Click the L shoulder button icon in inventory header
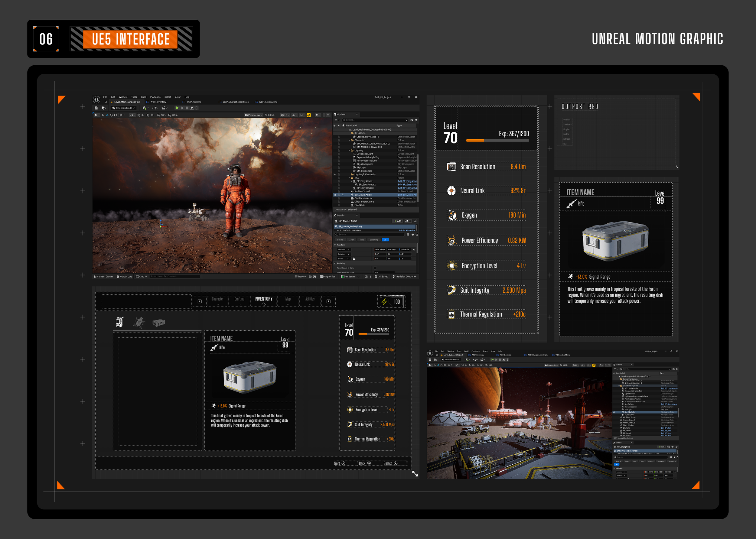Viewport: 756px width, 539px height. click(x=200, y=301)
